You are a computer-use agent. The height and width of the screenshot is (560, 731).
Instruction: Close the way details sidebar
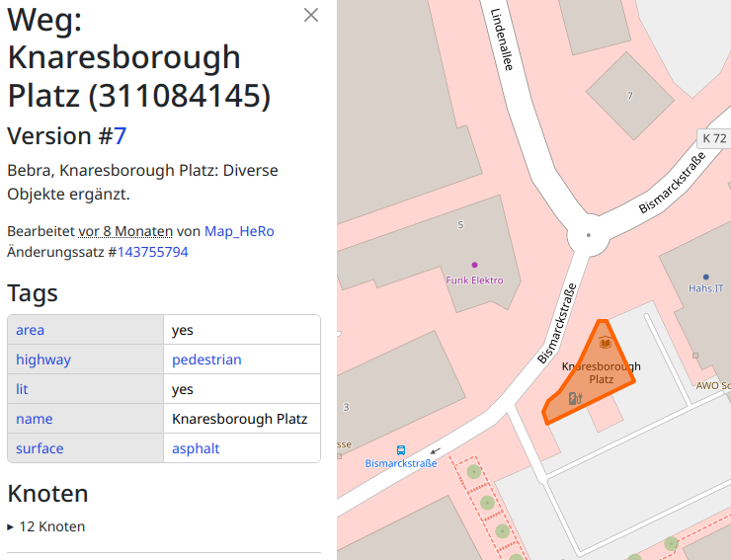[311, 15]
